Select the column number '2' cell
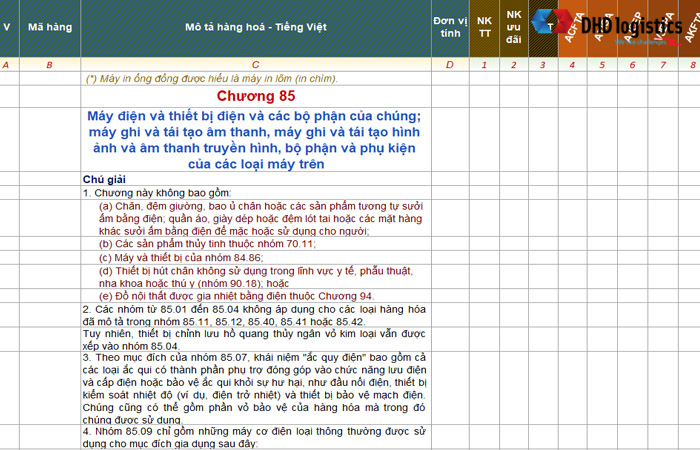 click(x=514, y=65)
